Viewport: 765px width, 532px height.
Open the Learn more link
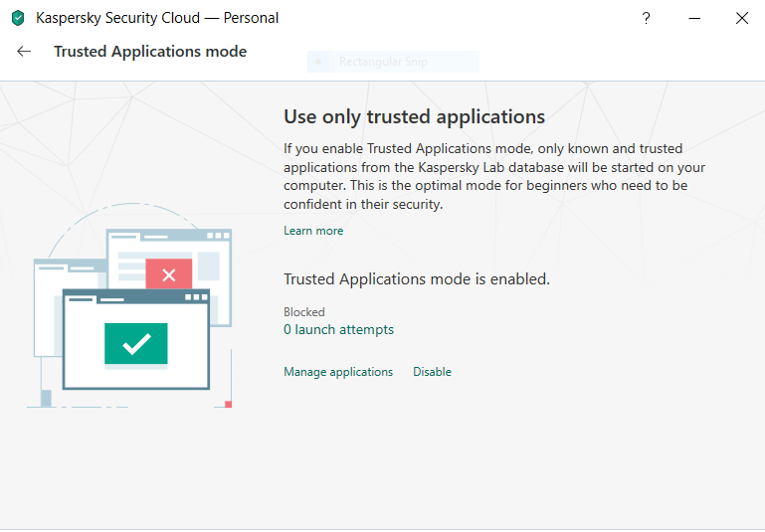point(313,231)
